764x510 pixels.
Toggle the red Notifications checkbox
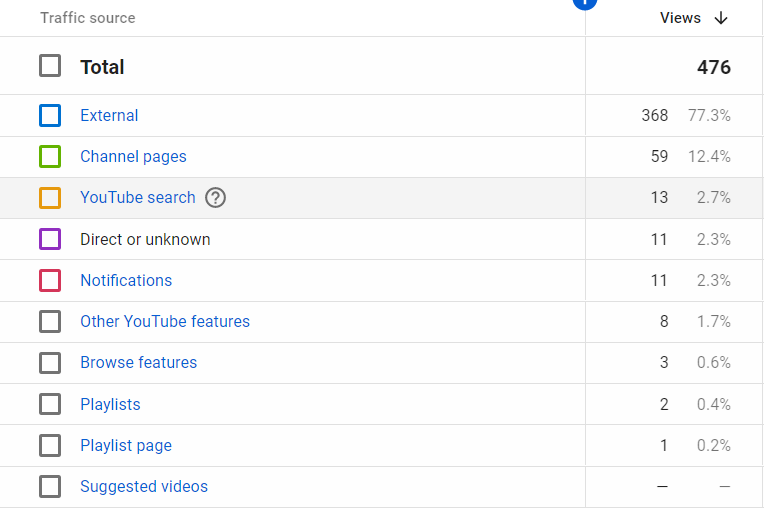click(x=50, y=281)
